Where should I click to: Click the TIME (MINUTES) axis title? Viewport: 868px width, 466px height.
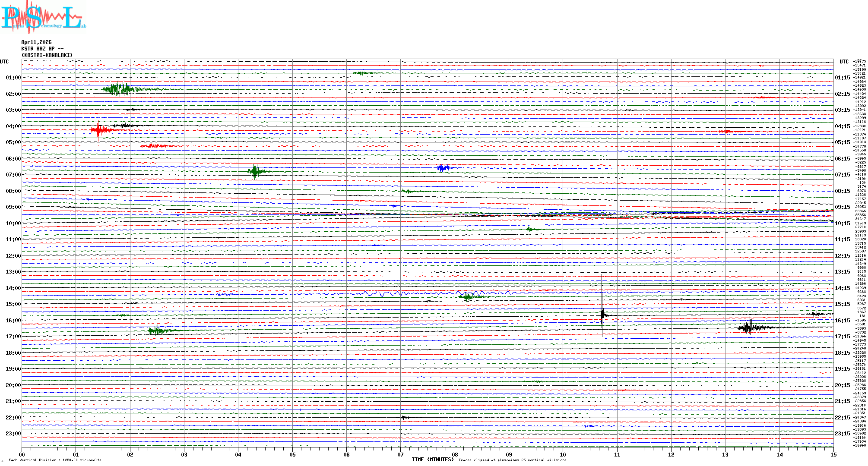[432, 460]
